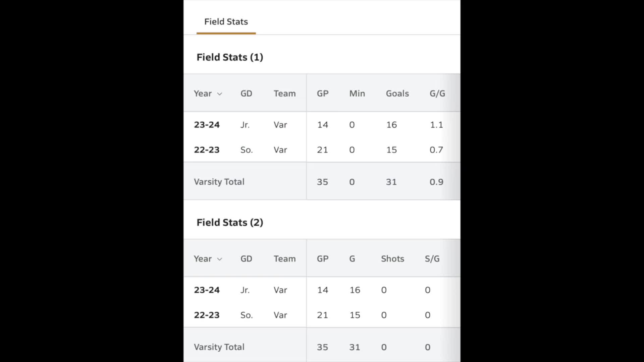Click the Year sort chevron in Field Stats (1)
The height and width of the screenshot is (362, 644).
tap(220, 94)
